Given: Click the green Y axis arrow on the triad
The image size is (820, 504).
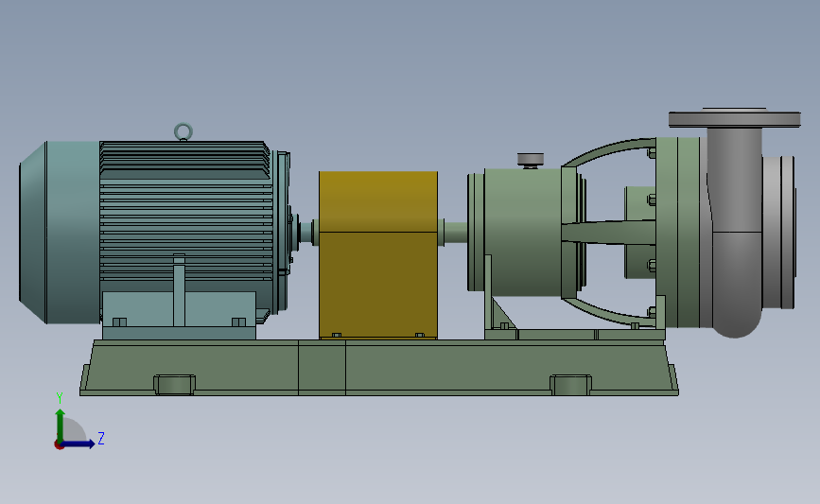Looking at the screenshot, I should (61, 425).
